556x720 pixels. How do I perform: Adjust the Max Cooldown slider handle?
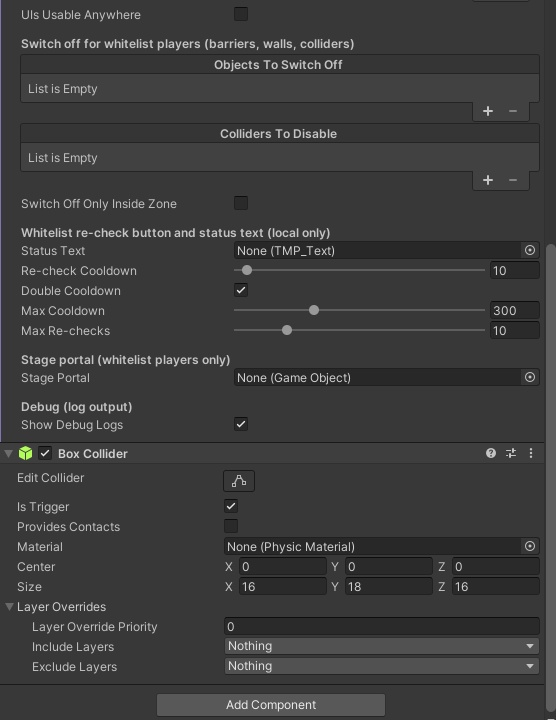tap(314, 310)
